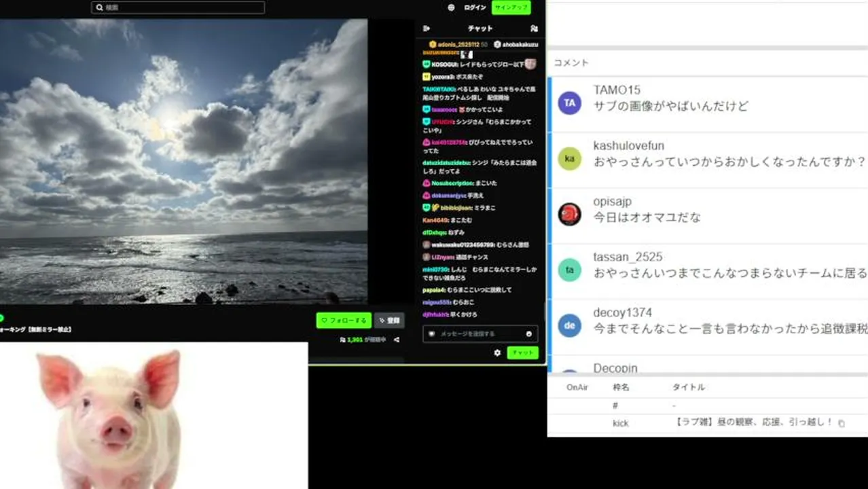
Task: Click the yozora3 yellow badge
Action: tap(426, 77)
